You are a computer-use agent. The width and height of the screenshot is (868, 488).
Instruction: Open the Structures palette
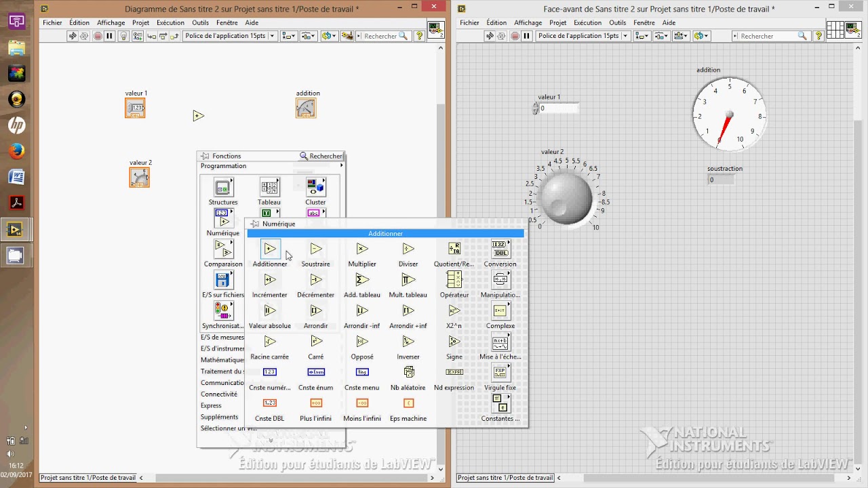pos(223,187)
